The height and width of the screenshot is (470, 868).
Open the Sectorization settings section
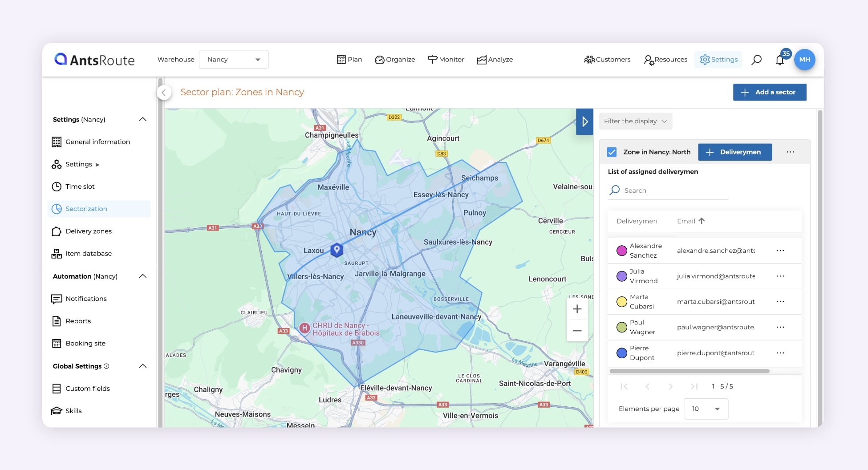(86, 209)
